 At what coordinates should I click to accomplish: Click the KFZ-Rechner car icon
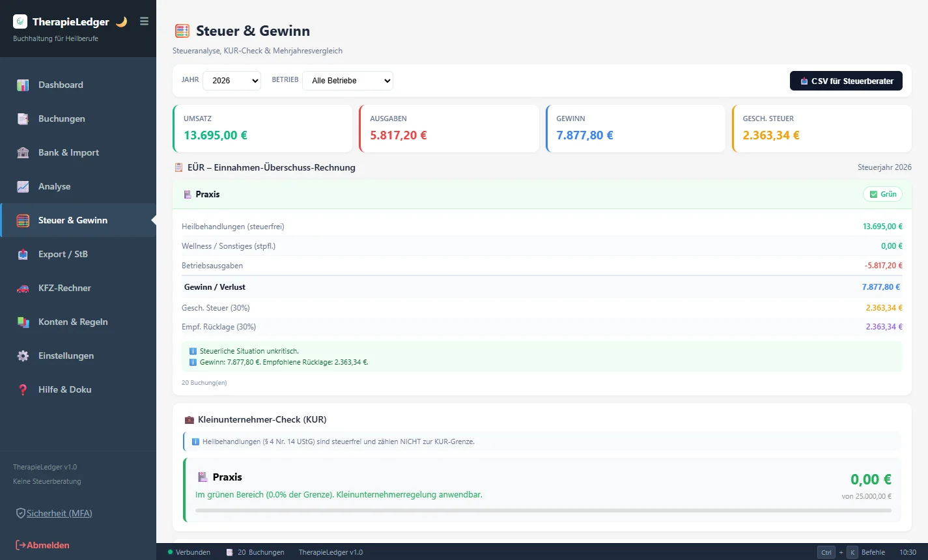[x=23, y=288]
